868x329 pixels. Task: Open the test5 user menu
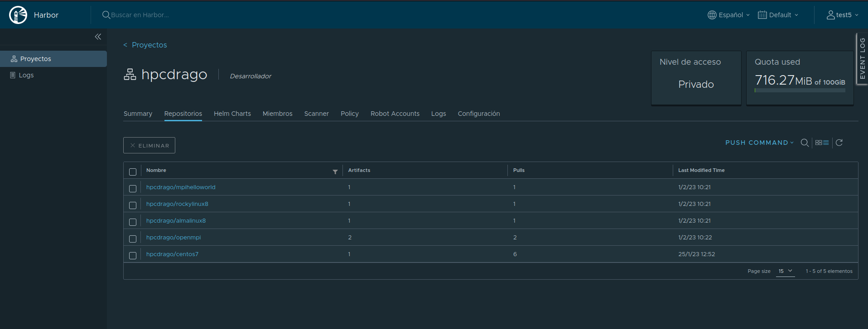843,15
